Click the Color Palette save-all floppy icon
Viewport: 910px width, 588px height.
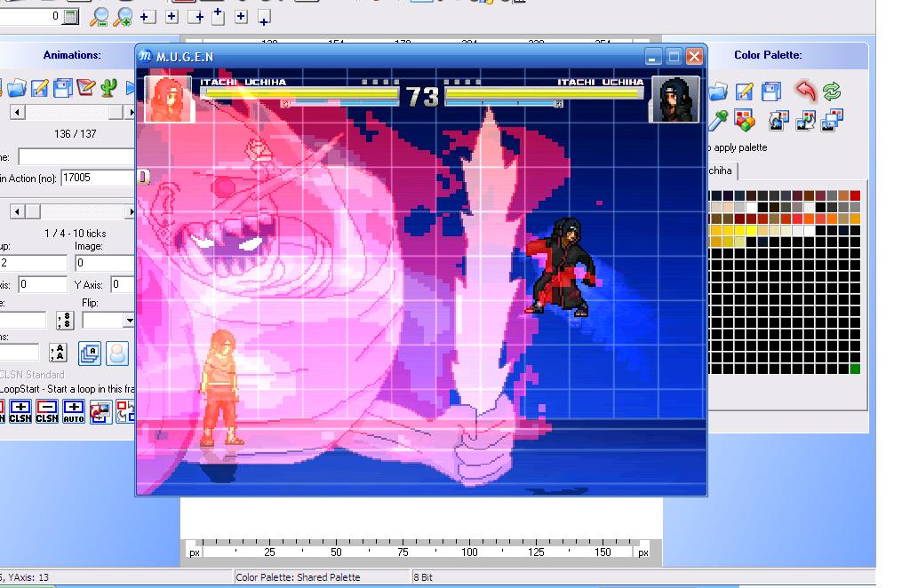tap(771, 91)
